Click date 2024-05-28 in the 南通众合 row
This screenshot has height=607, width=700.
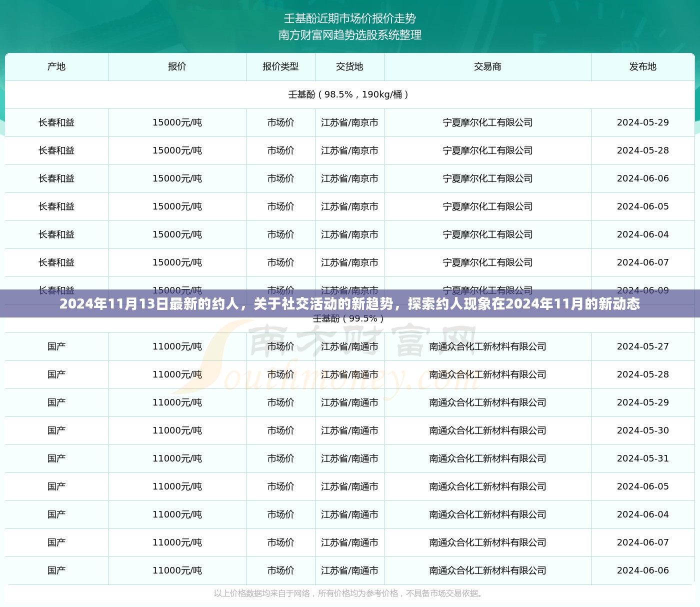[642, 374]
